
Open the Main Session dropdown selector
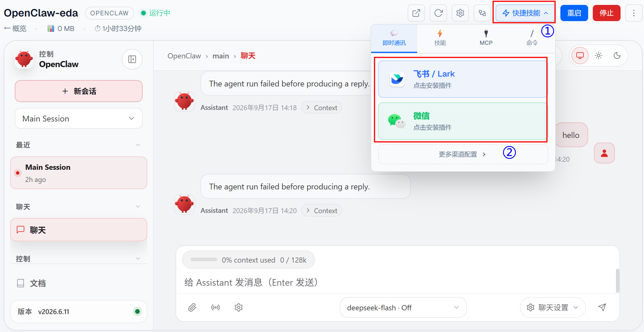(79, 119)
